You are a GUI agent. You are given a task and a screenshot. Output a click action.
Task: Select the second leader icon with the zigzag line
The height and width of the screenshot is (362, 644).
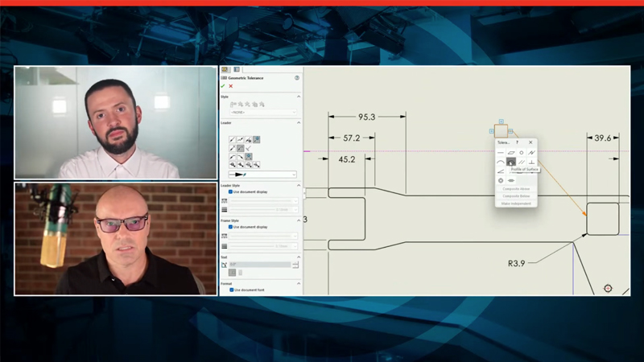click(240, 139)
